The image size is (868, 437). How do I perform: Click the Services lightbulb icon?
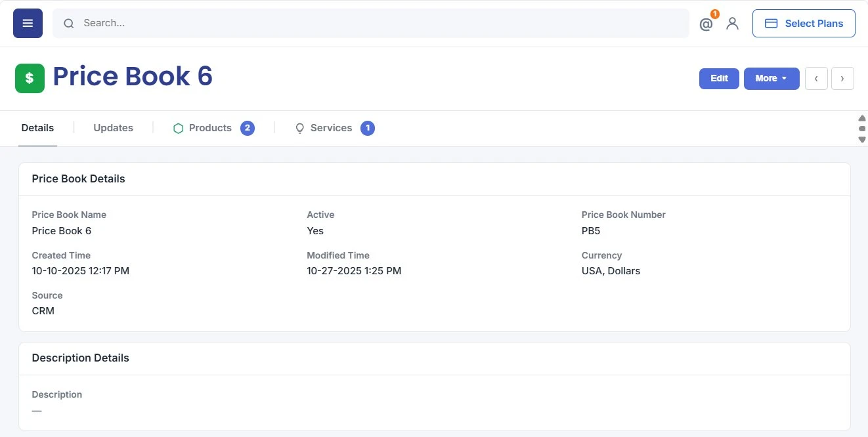[300, 129]
